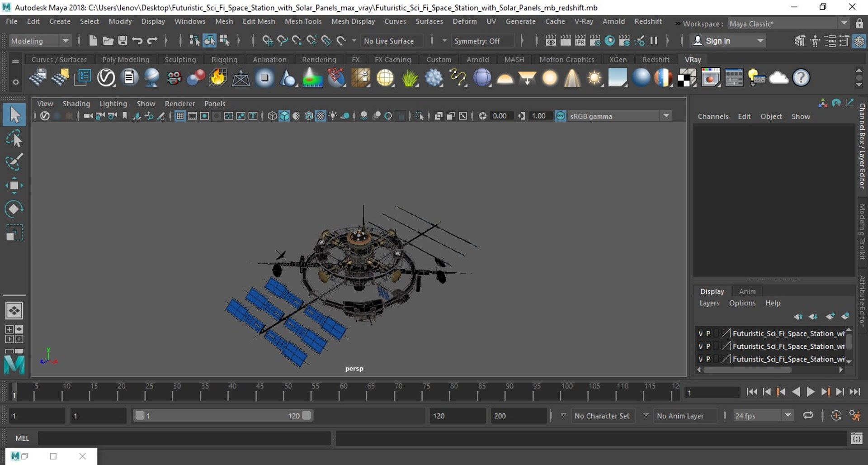
Task: Choose the Paint Selection tool
Action: pos(14,162)
